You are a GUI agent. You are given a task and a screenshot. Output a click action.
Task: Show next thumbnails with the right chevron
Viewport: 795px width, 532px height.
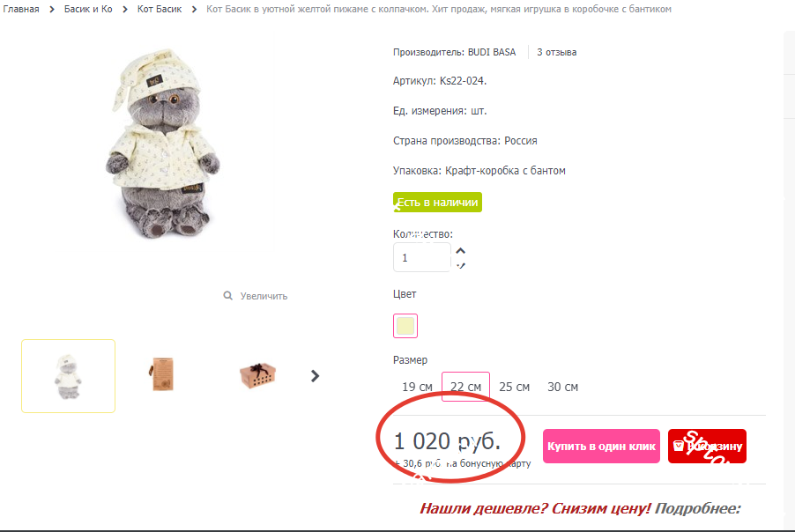315,376
